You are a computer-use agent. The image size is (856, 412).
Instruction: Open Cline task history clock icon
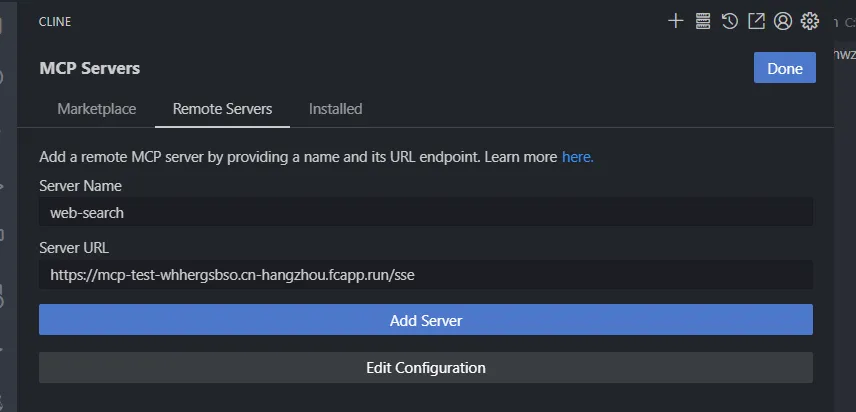click(x=730, y=21)
